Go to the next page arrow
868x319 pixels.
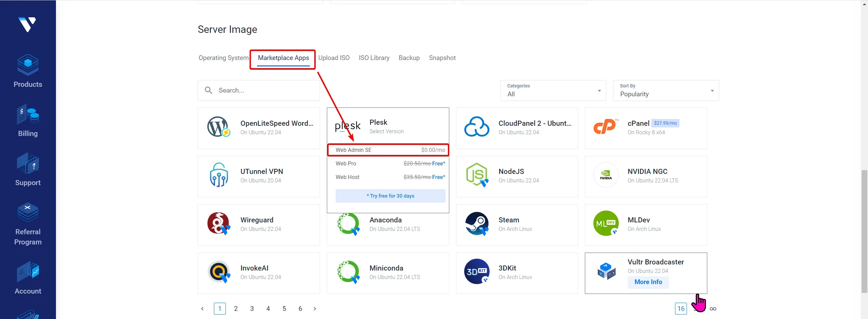point(315,308)
